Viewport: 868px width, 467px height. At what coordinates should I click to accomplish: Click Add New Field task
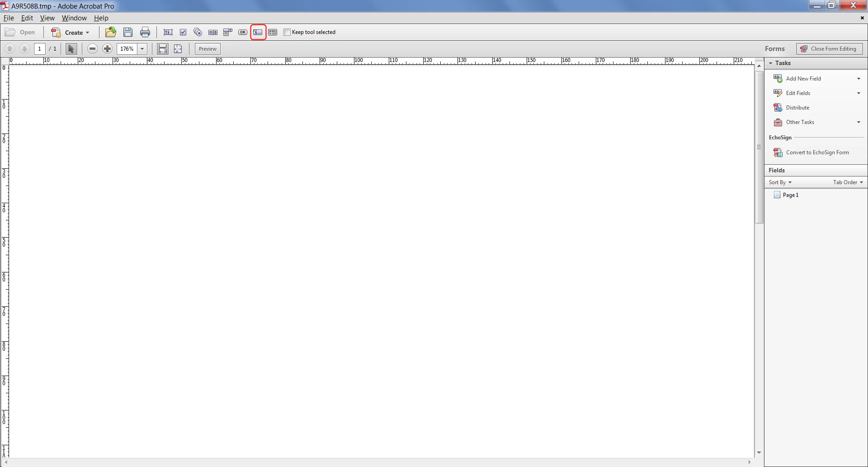[803, 78]
